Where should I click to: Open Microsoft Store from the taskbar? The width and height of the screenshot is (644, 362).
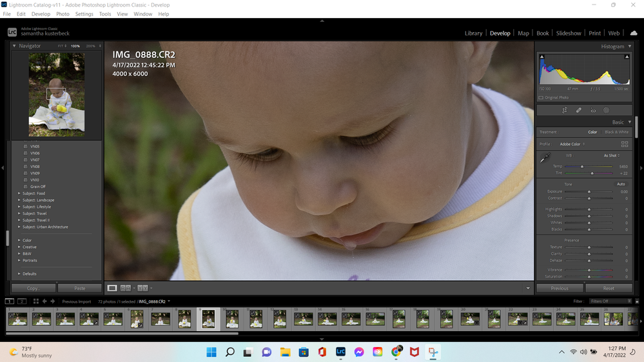(x=304, y=352)
